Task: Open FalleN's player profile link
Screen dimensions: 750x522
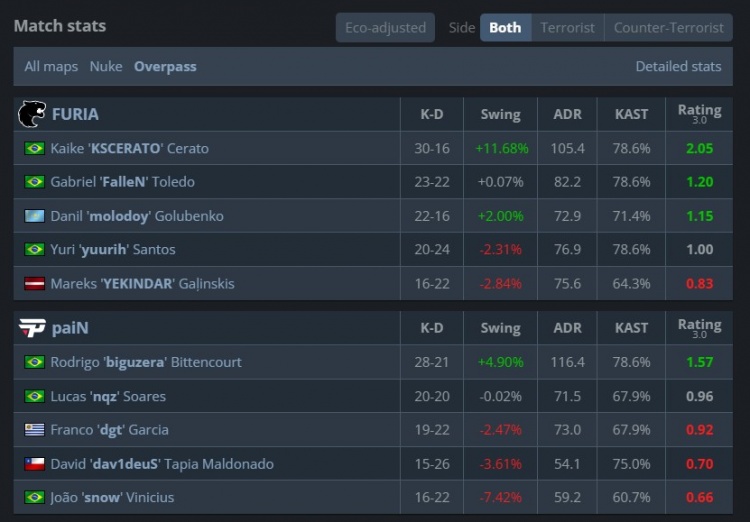Action: (122, 182)
